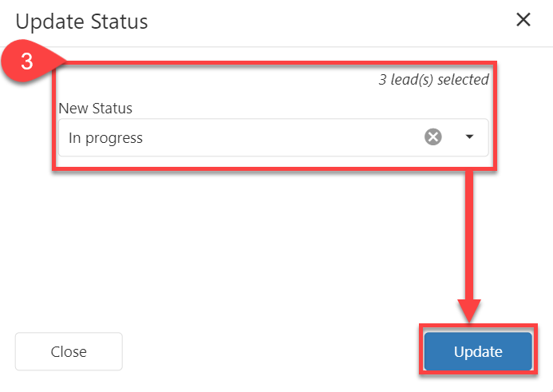This screenshot has height=392, width=553.
Task: Close the Update Status dialog with X
Action: pos(523,20)
